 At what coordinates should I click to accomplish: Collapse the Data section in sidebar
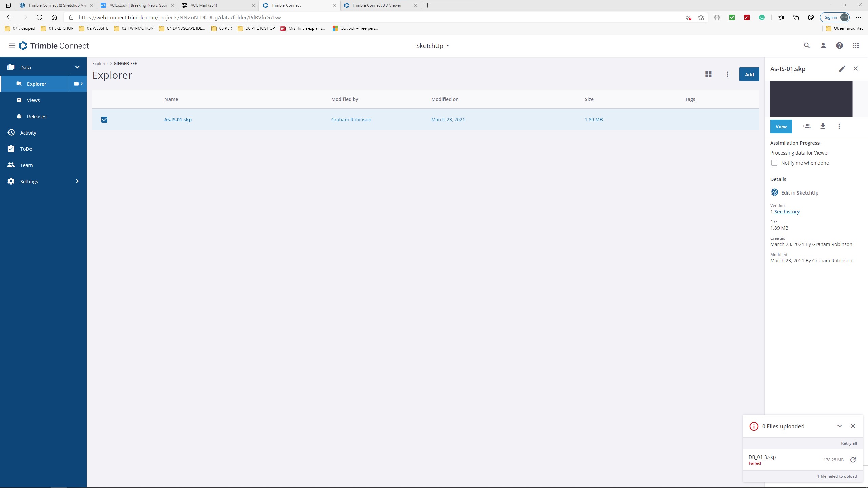[x=77, y=67]
